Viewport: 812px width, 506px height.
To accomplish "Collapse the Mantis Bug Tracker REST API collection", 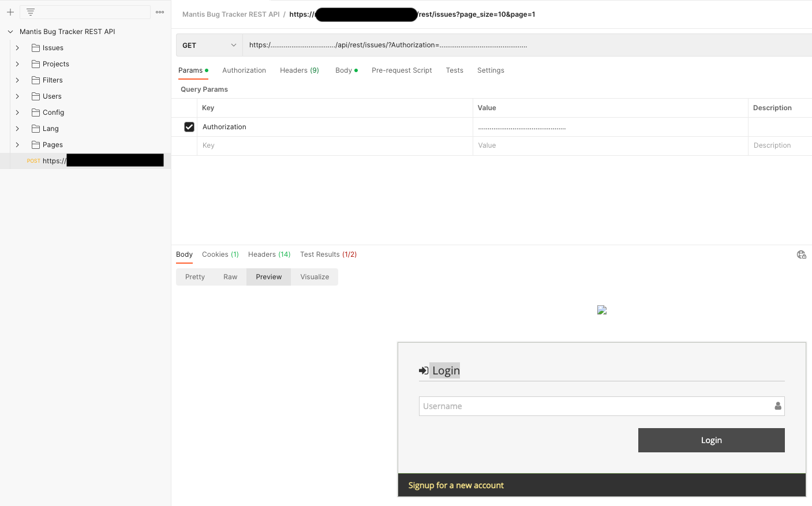I will click(x=10, y=32).
